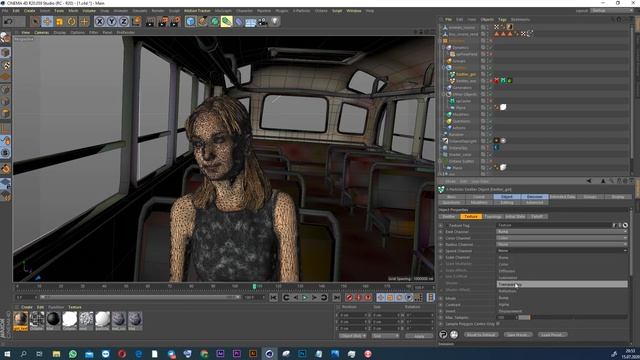The height and width of the screenshot is (360, 640).
Task: Select the black sphere material thumbnail
Action: click(53, 320)
